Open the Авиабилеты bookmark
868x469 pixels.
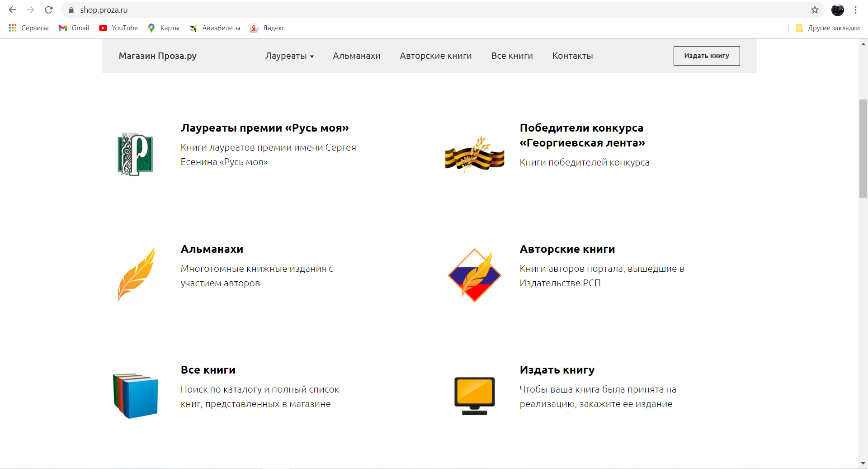[x=215, y=28]
